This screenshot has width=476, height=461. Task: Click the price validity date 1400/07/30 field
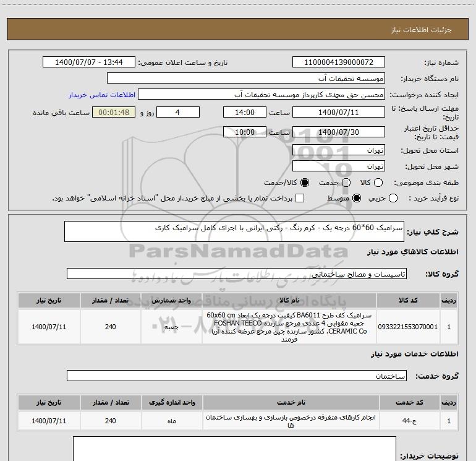[x=339, y=132]
